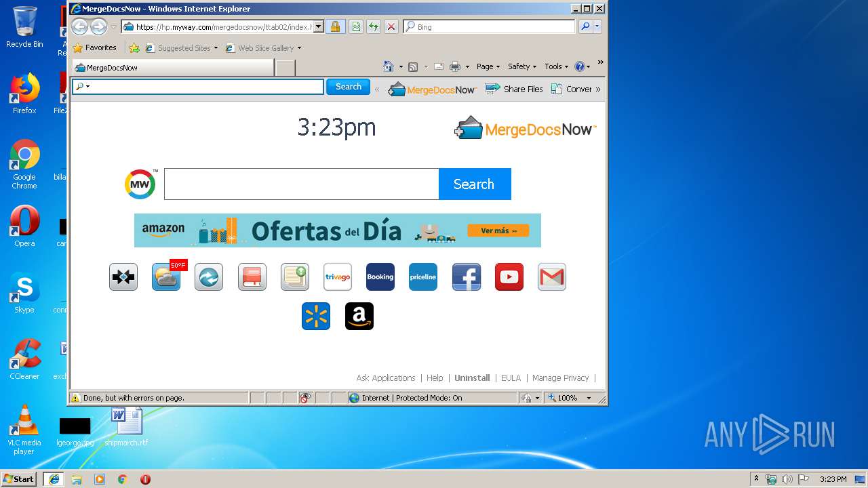The image size is (868, 488).
Task: Click the Compatibility View icon
Action: click(356, 26)
